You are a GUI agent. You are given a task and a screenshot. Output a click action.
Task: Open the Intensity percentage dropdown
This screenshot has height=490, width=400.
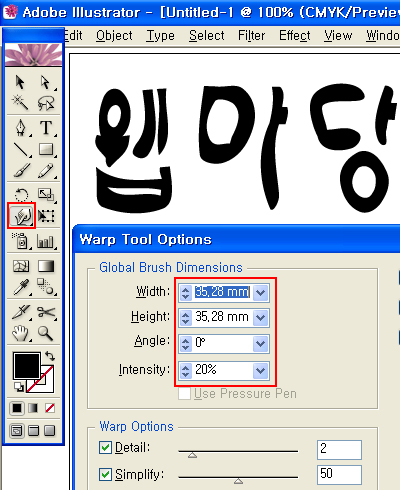(x=260, y=370)
